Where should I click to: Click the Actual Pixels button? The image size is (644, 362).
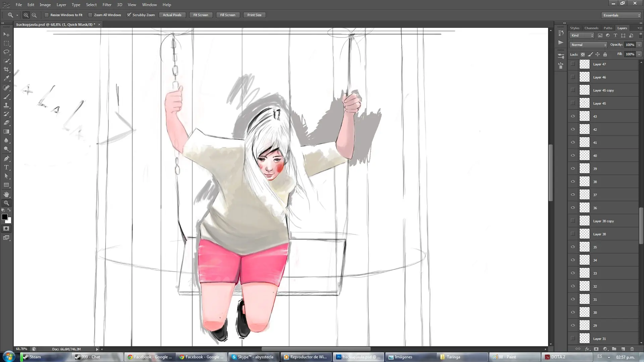coord(172,15)
